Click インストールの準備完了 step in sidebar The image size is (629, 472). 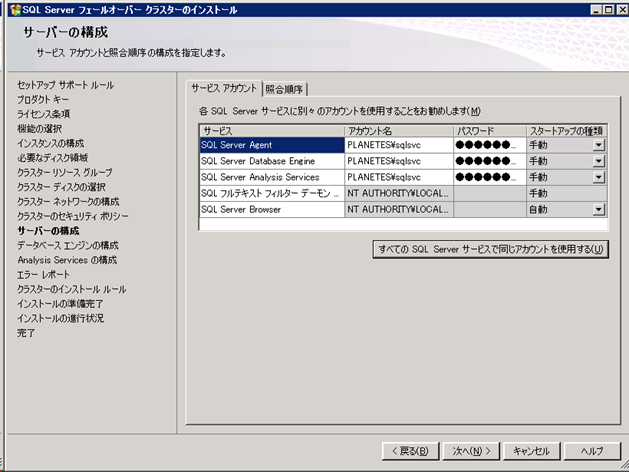(x=60, y=304)
